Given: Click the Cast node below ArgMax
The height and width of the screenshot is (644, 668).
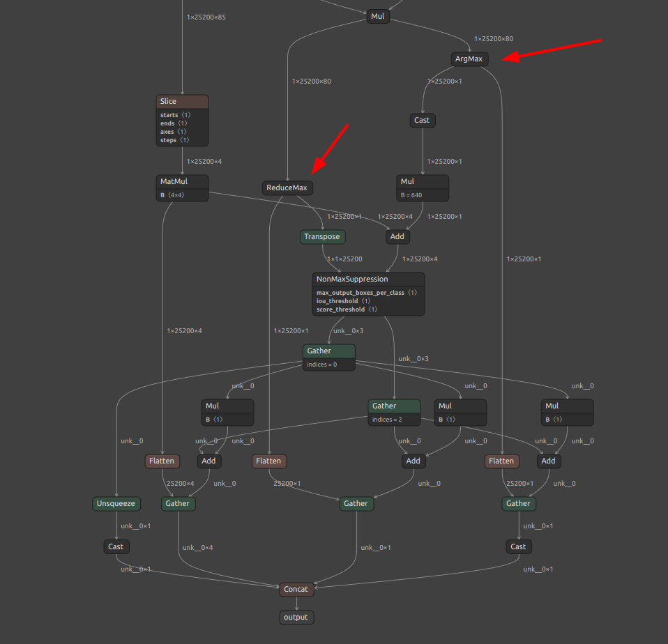Looking at the screenshot, I should 422,120.
